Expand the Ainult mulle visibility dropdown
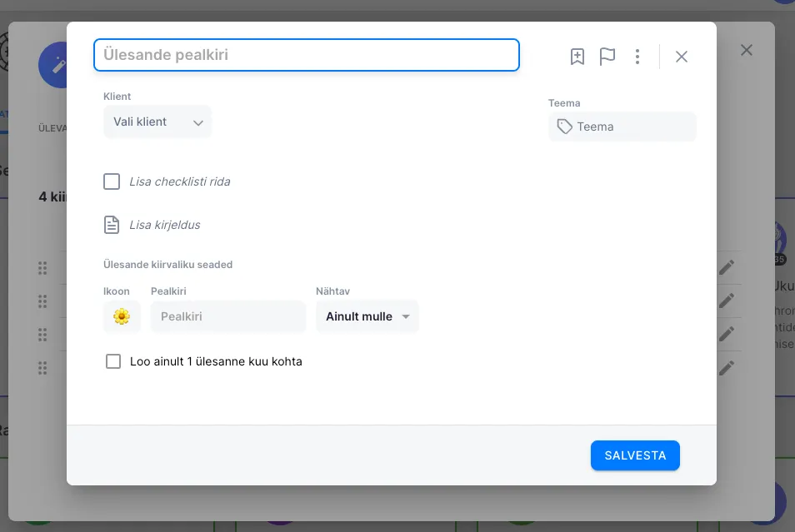795x532 pixels. point(367,316)
